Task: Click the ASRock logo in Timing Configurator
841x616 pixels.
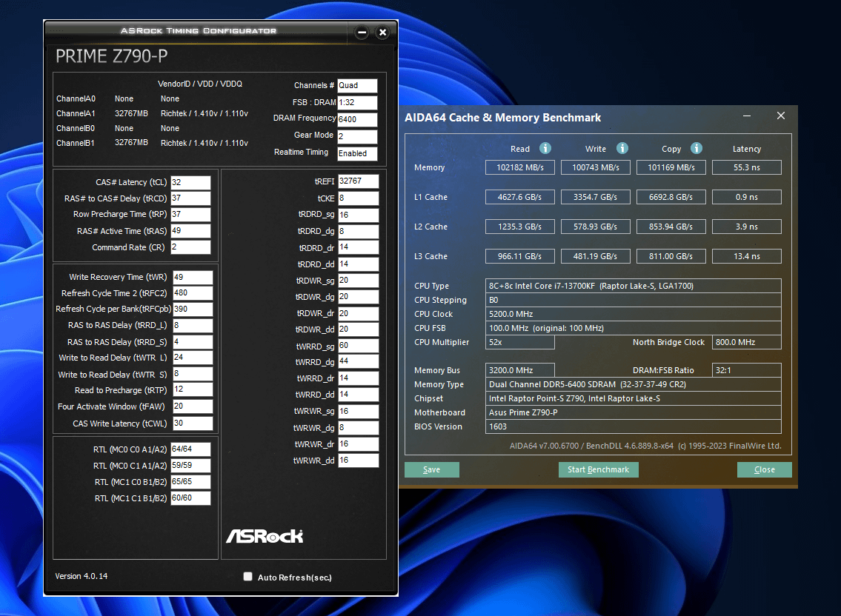Action: point(265,536)
